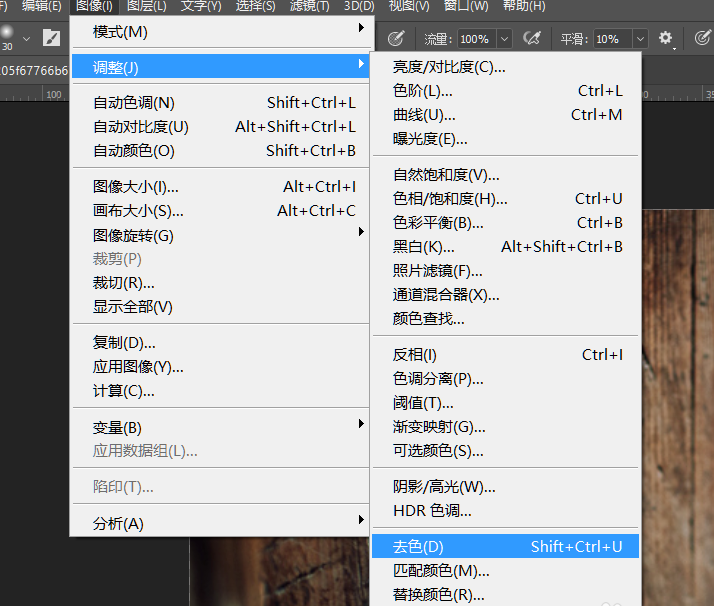
Task: Open the Window (窗口) menu
Action: pos(466,6)
